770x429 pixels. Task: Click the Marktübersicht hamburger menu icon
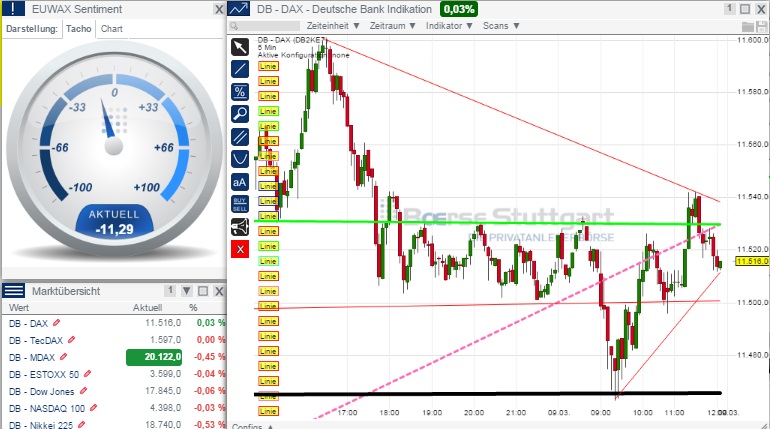[13, 291]
